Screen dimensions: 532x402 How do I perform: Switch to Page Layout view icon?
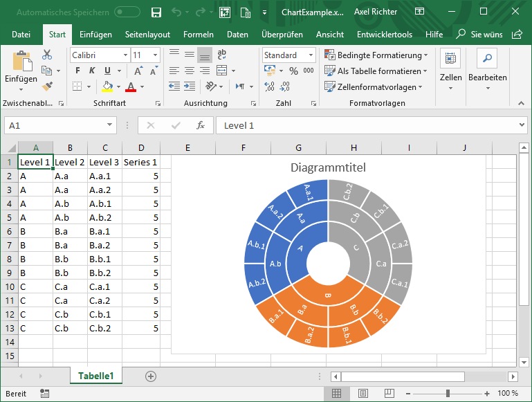point(363,393)
